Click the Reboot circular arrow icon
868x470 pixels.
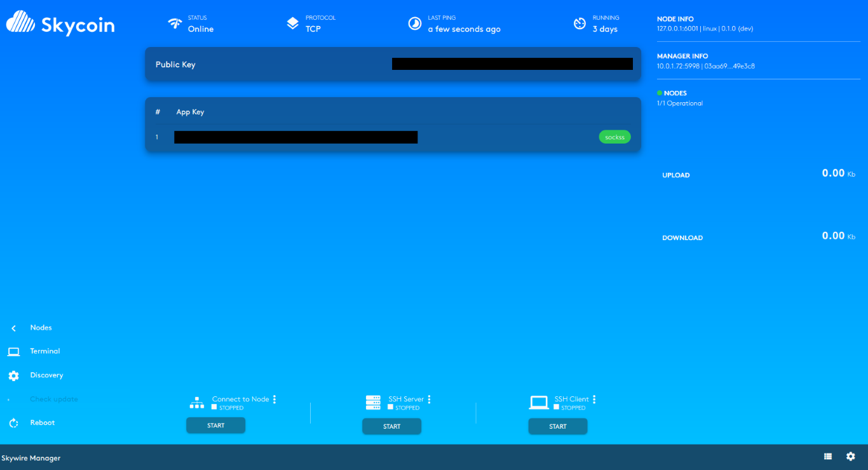[x=13, y=423]
